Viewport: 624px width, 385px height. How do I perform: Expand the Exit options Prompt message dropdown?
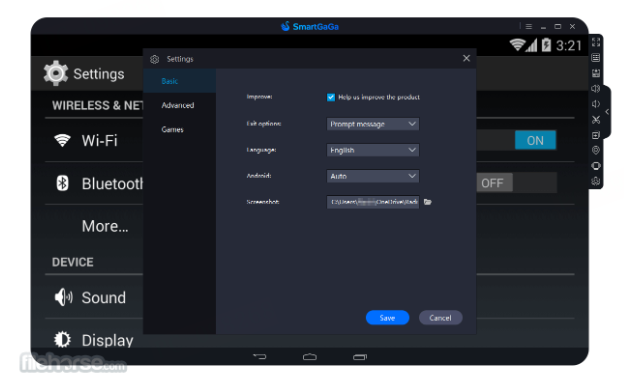tap(372, 124)
